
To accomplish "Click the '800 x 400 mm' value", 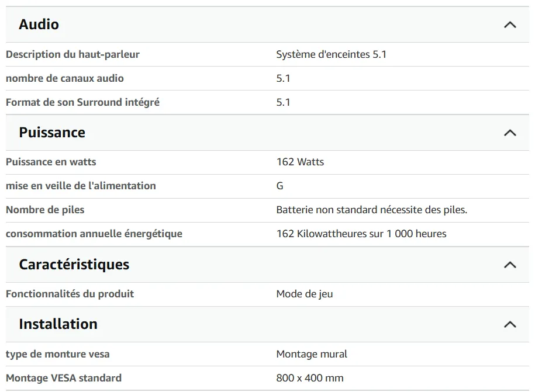I will coord(310,378).
